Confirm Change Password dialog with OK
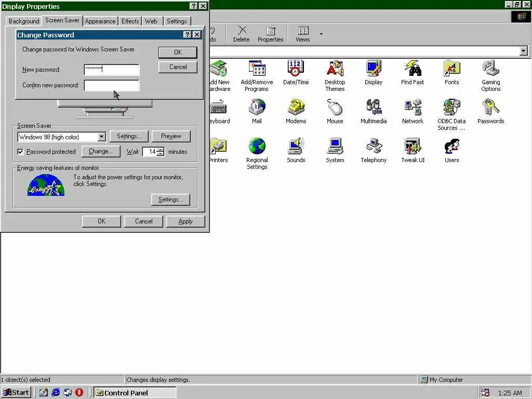 pos(178,52)
